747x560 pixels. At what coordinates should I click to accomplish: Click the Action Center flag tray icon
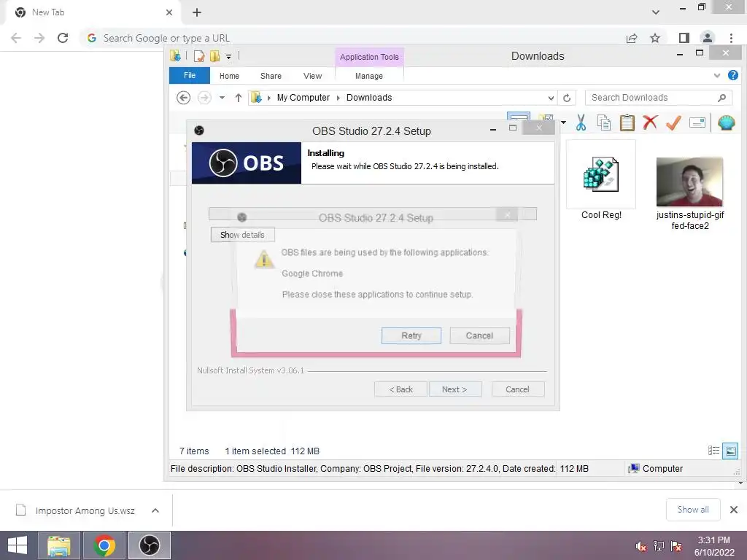pyautogui.click(x=676, y=545)
